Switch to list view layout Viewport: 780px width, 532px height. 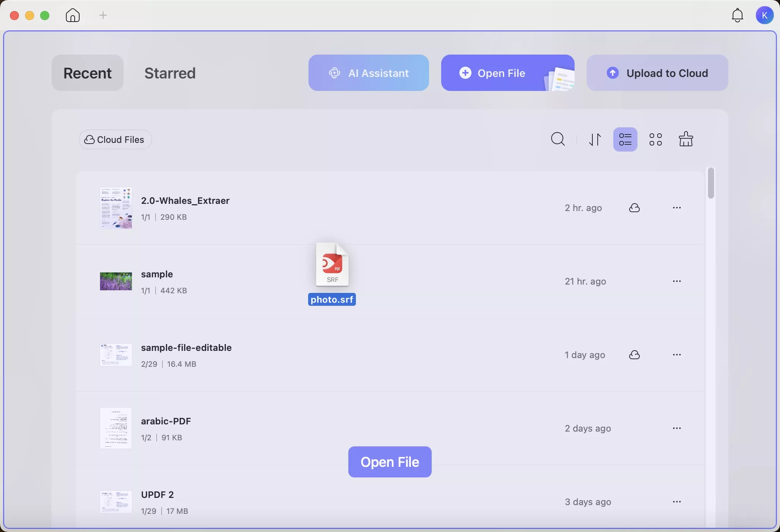click(625, 139)
